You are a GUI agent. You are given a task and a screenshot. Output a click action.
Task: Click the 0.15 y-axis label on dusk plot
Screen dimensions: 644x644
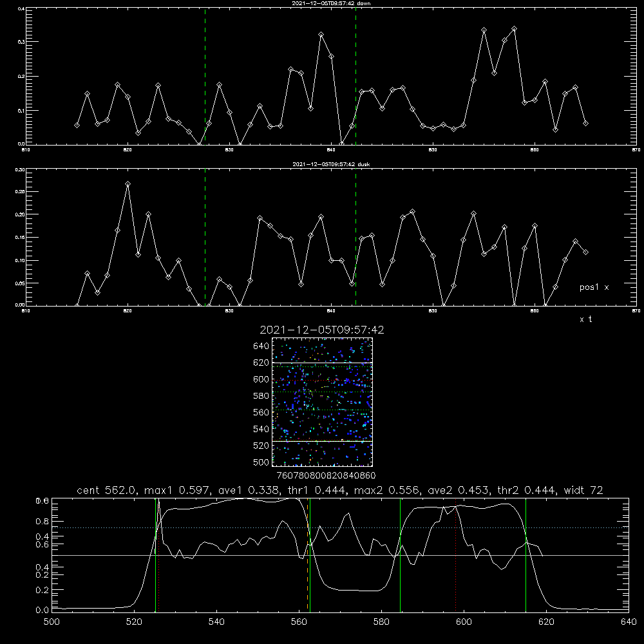click(20, 238)
